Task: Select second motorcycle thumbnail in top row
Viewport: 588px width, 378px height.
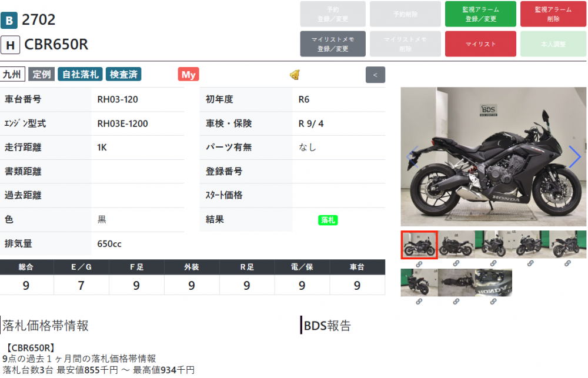Action: pyautogui.click(x=456, y=245)
